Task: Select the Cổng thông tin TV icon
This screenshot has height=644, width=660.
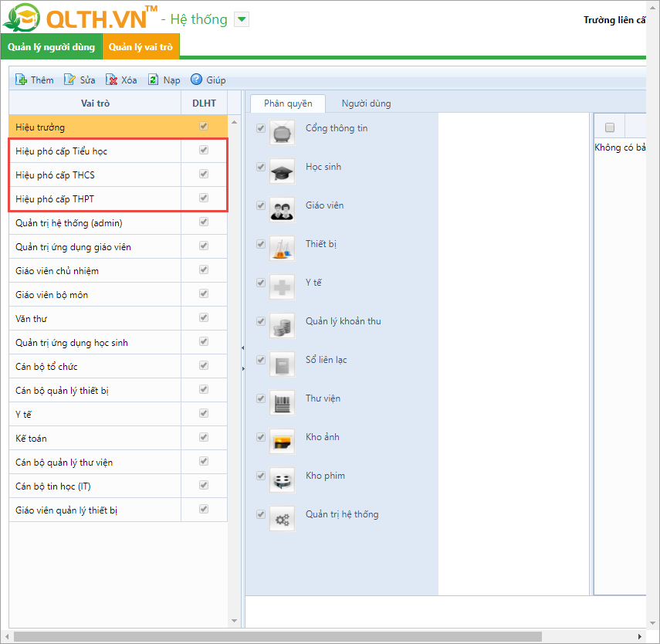Action: point(282,133)
